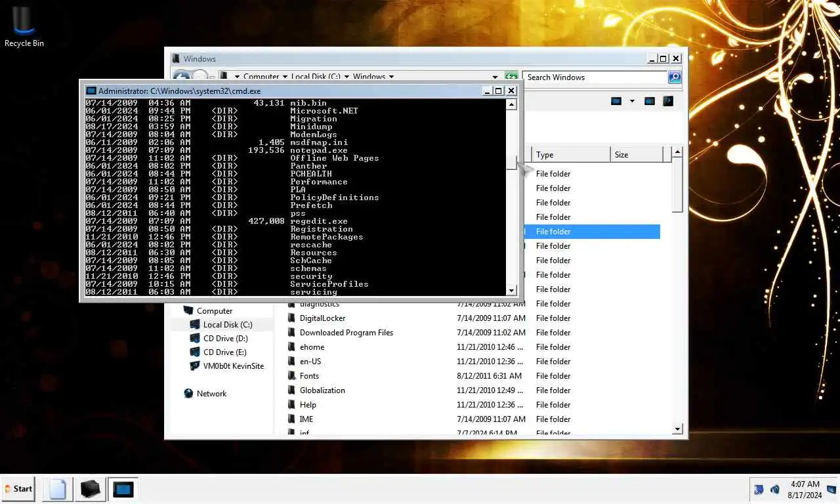Click the Explorer file list scroll-up arrow
The width and height of the screenshot is (840, 504).
677,152
